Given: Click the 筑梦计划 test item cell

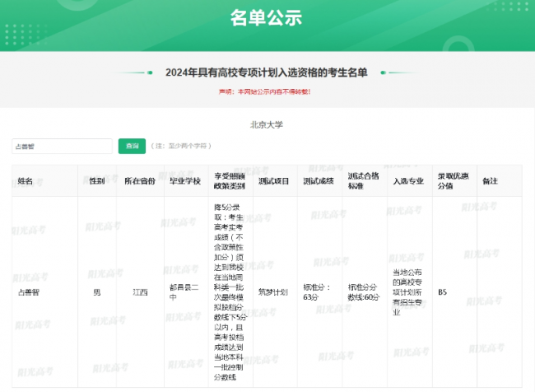Looking at the screenshot, I should [x=273, y=292].
